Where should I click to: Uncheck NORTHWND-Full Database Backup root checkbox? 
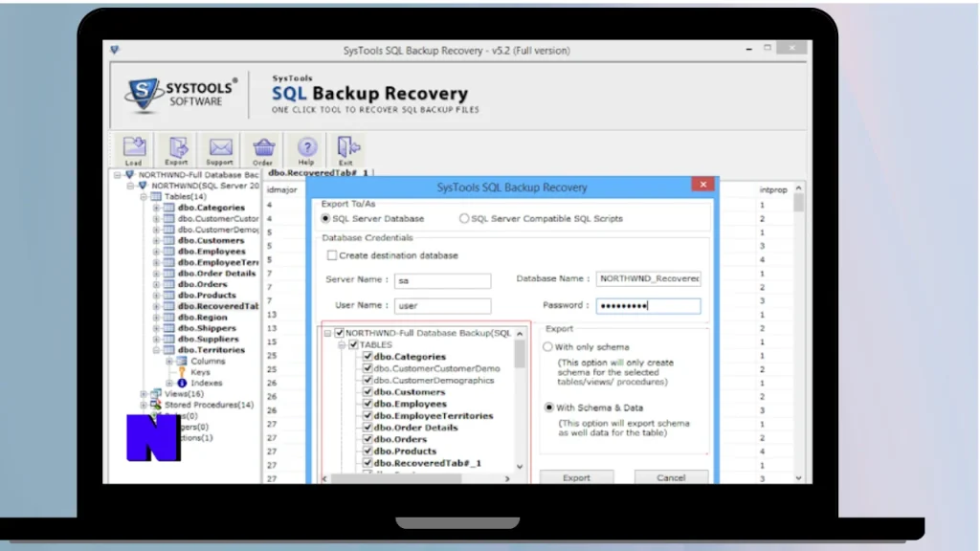point(340,333)
